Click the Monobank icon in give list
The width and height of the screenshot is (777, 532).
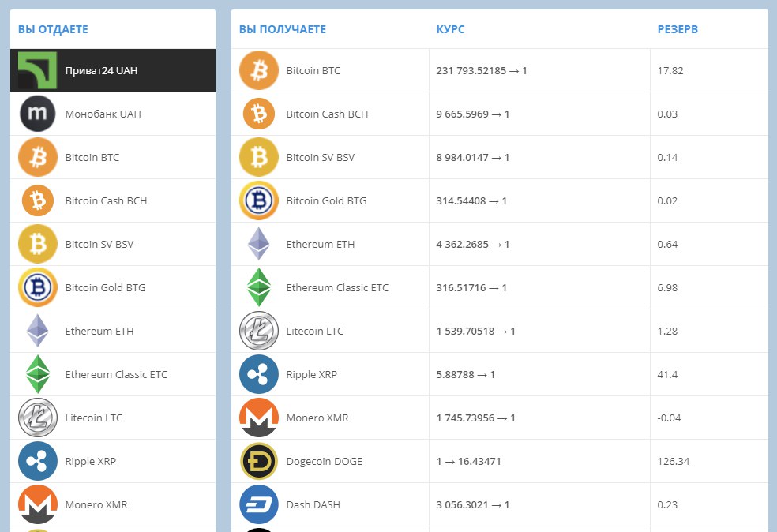38,114
